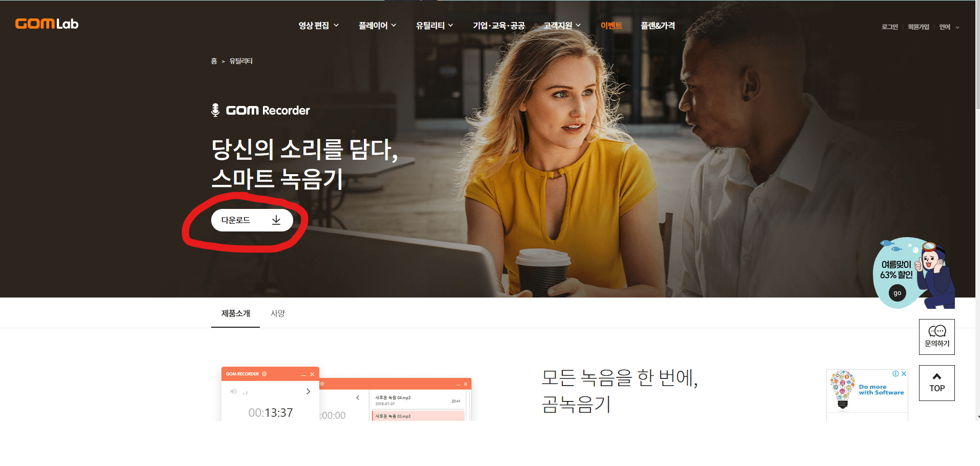This screenshot has width=980, height=466.
Task: Open the Do more with Software ad
Action: [867, 392]
